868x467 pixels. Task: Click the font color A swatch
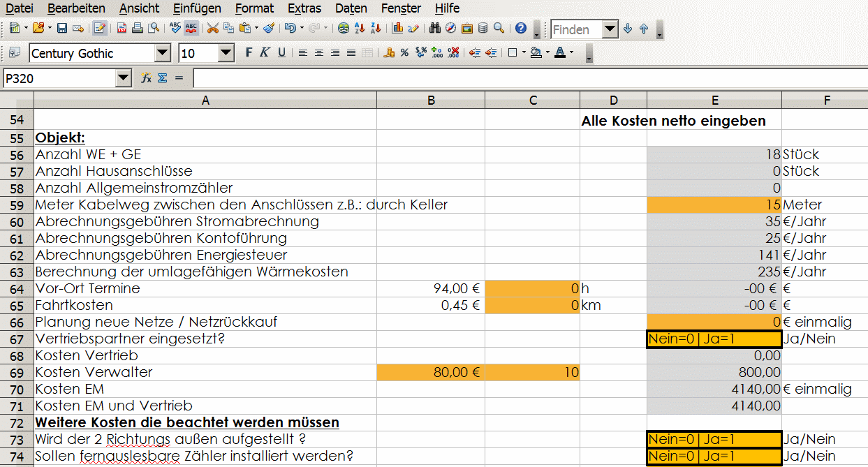tap(559, 53)
